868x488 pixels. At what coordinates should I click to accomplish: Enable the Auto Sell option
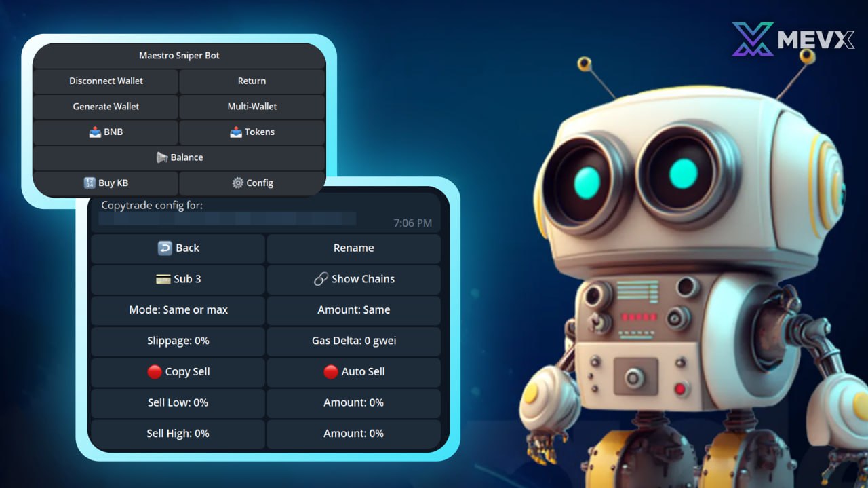(x=353, y=372)
